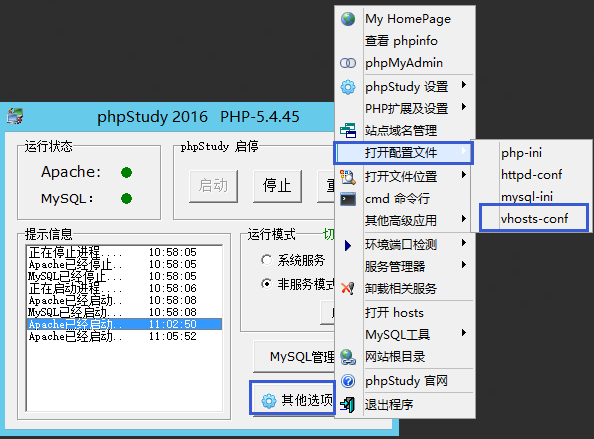Screen dimensions: 594x439
Task: Select the 非服务模式 radio option
Action: click(x=267, y=284)
